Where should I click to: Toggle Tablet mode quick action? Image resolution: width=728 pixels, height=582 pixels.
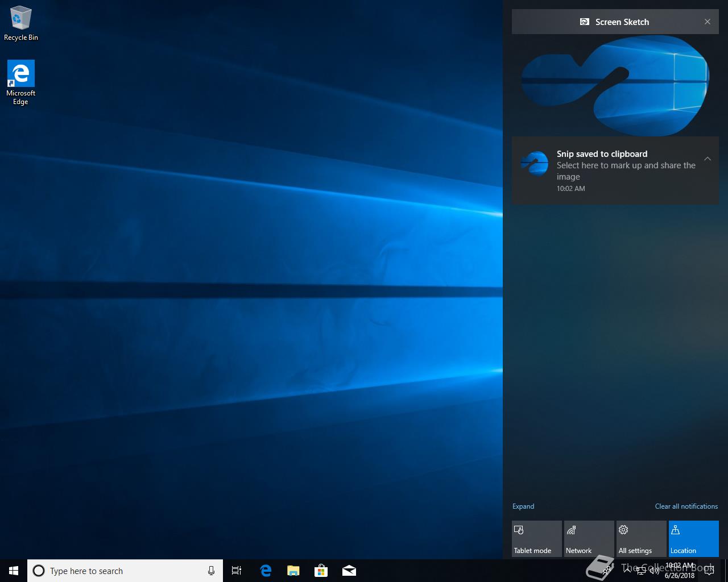pos(537,539)
